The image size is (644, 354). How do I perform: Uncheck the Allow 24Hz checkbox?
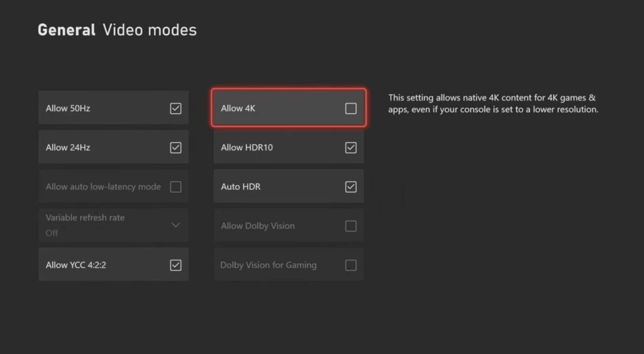[175, 148]
